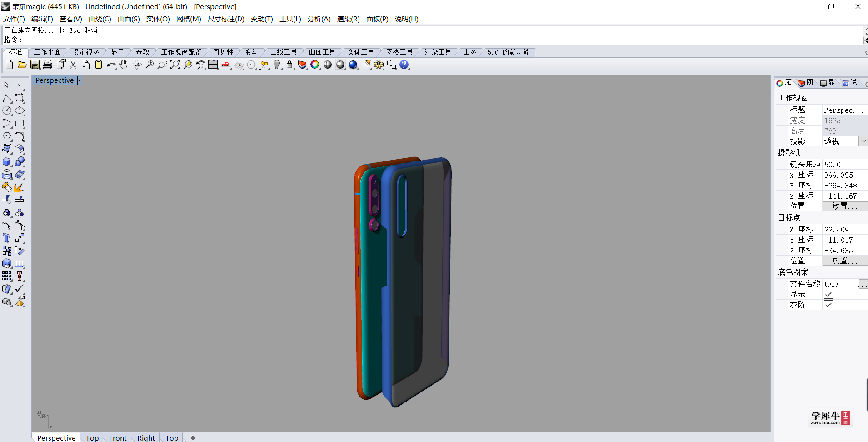Click the Zoom extents icon
The image size is (868, 442).
(175, 65)
